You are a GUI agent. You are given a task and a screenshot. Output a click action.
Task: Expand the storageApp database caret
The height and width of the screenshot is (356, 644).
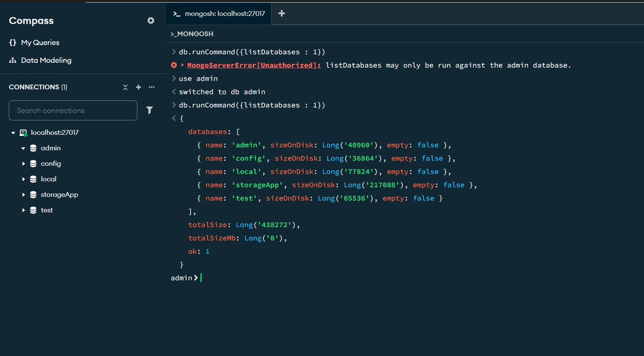[x=24, y=194]
